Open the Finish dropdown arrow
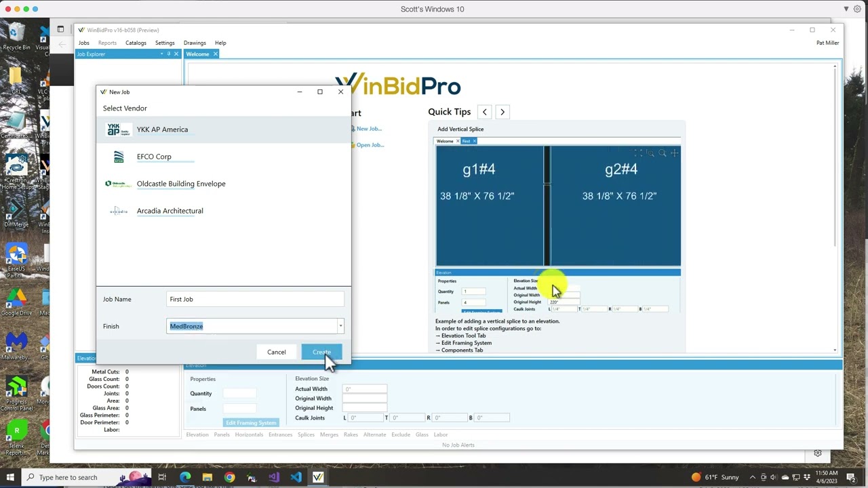This screenshot has width=868, height=488. (340, 327)
